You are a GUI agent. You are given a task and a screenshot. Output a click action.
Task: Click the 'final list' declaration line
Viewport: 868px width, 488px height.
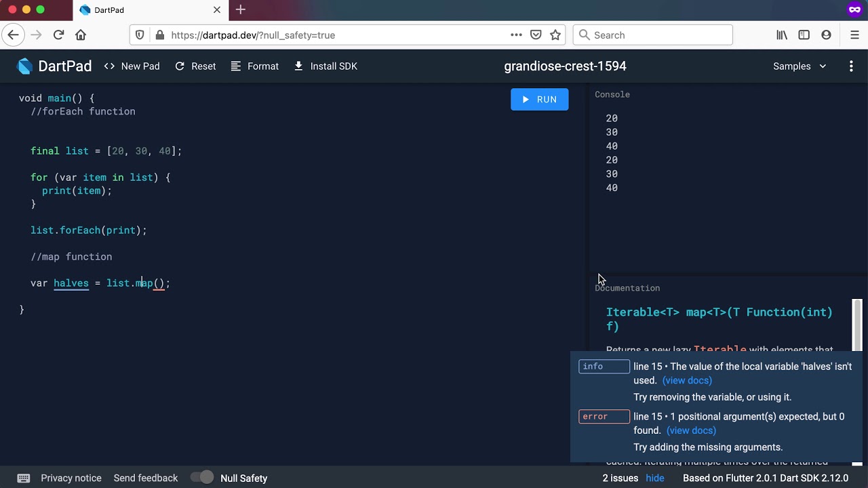[106, 151]
